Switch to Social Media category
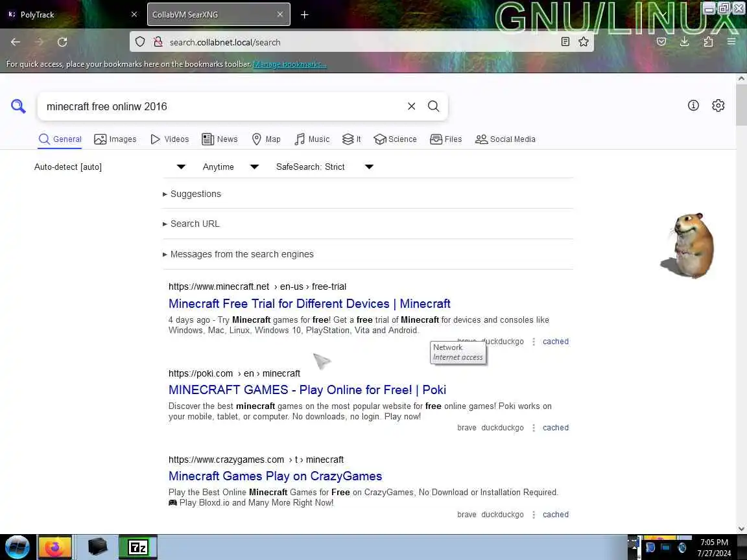The height and width of the screenshot is (560, 747). click(506, 139)
